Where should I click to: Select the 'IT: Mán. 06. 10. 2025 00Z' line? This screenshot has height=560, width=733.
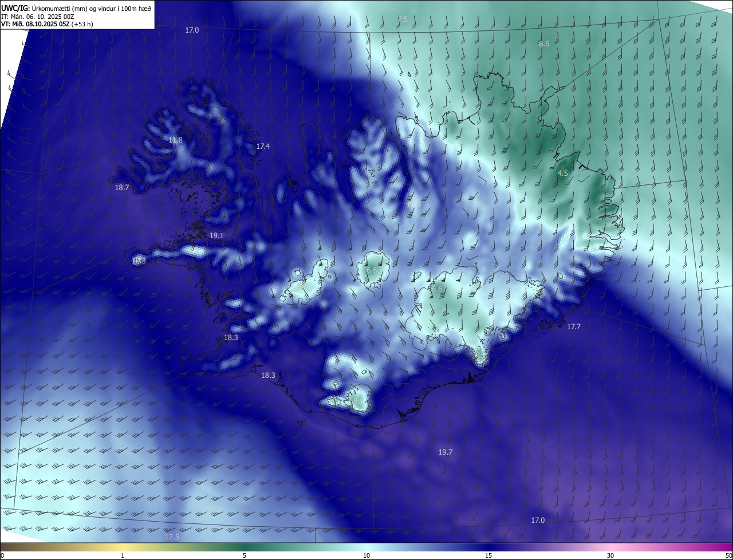(38, 17)
